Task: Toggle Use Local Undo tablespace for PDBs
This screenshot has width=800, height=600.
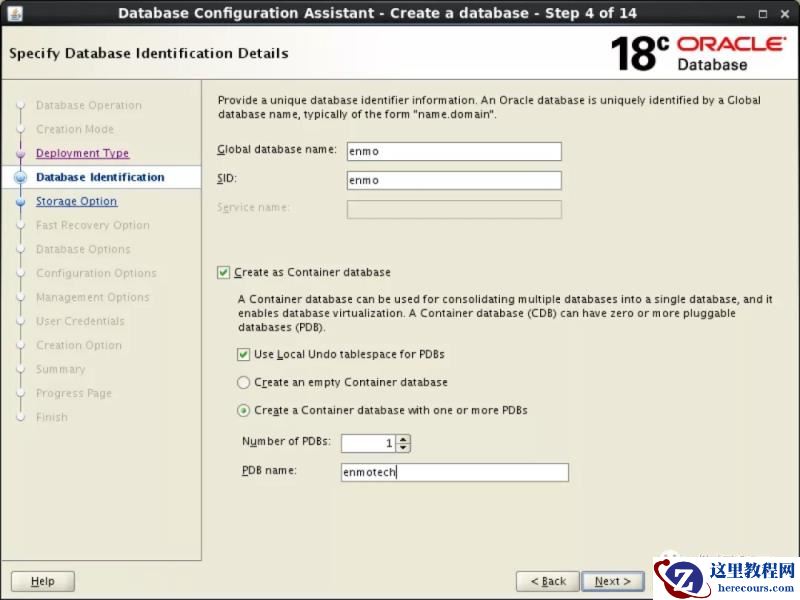Action: tap(243, 354)
